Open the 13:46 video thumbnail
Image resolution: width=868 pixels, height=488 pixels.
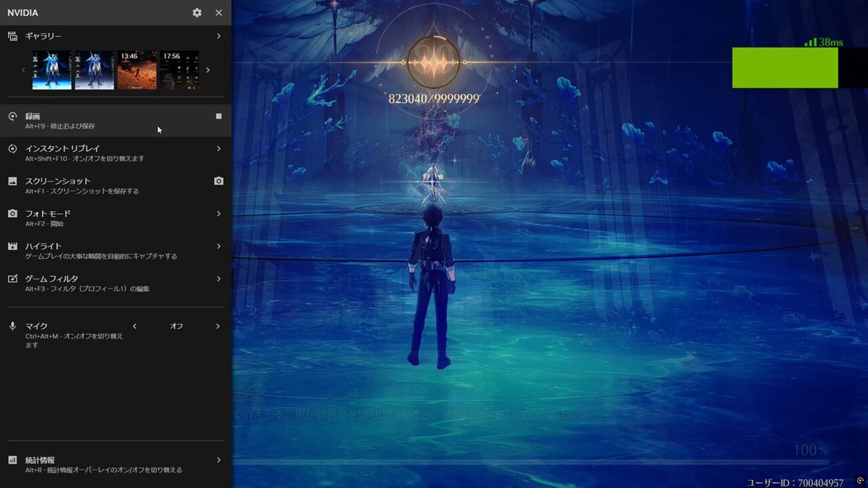pos(137,70)
